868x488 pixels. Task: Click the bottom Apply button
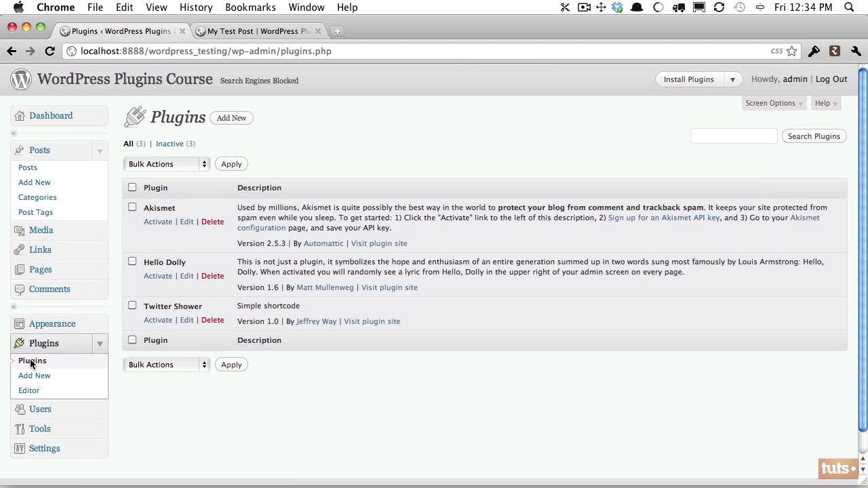coord(231,365)
